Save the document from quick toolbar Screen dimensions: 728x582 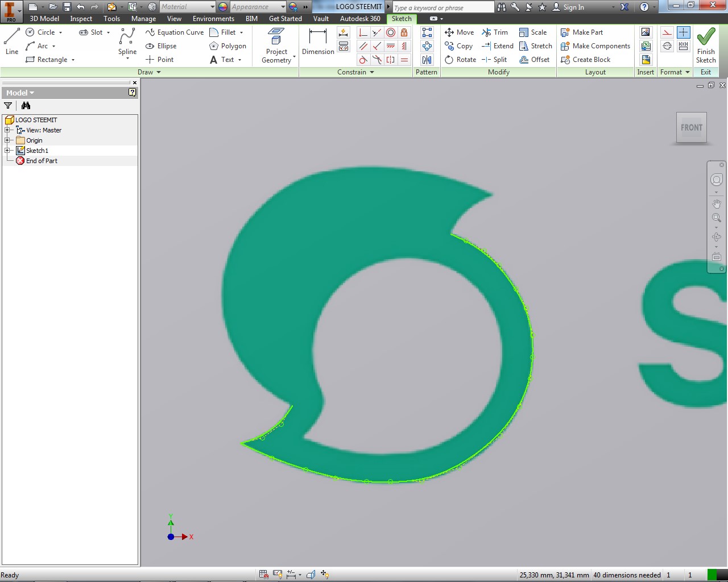(67, 7)
